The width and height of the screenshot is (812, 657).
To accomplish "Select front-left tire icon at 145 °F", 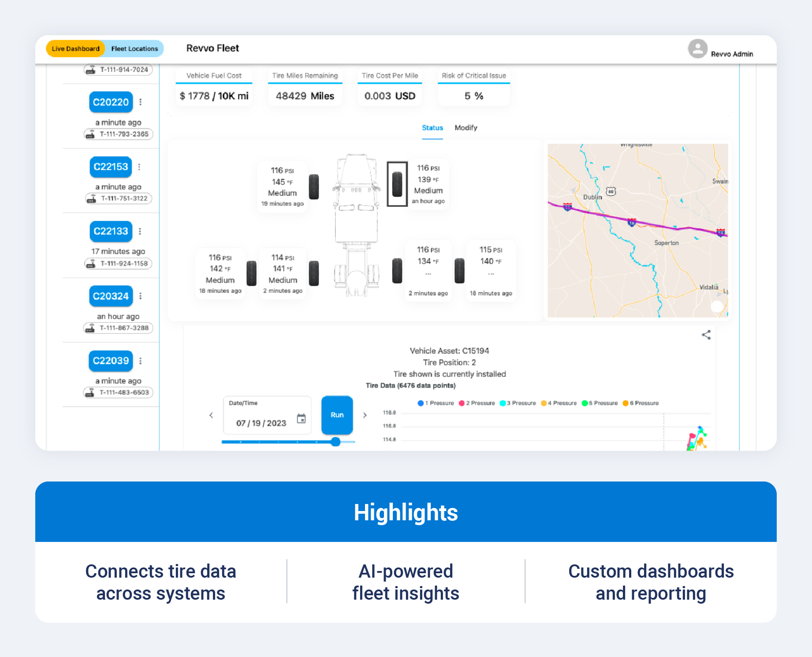I will tap(314, 187).
